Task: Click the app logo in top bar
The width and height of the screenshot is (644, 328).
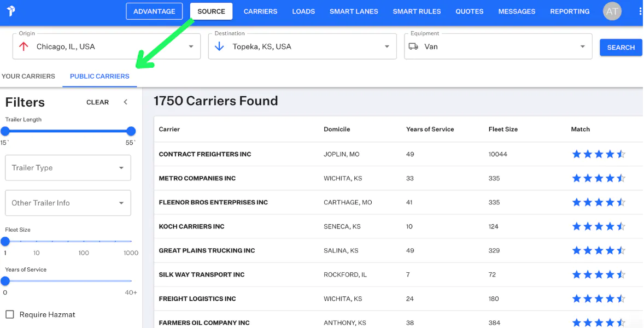Action: point(11,11)
